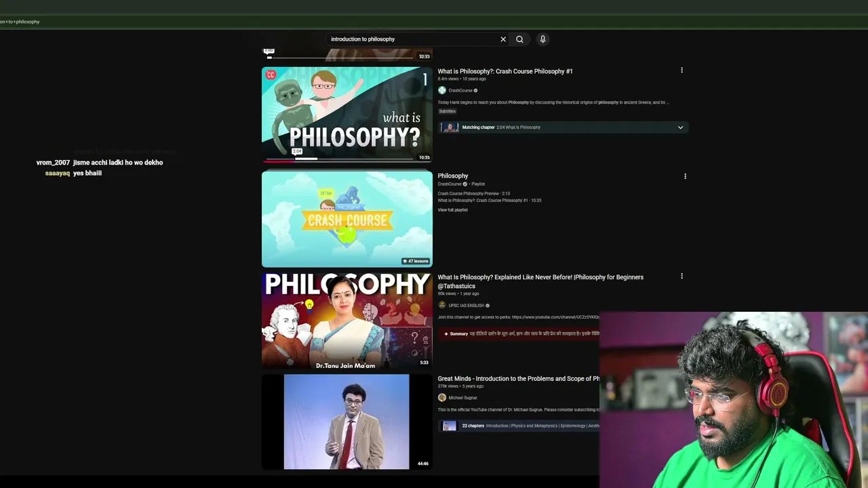Click the small Matching chapter preview thumbnail
The image size is (868, 488).
point(449,127)
